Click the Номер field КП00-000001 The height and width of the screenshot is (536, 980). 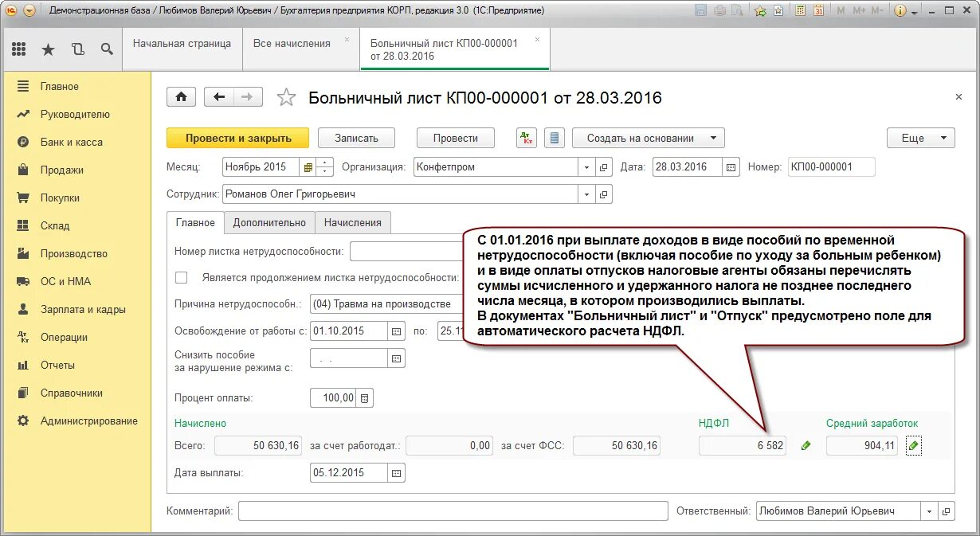coord(831,167)
